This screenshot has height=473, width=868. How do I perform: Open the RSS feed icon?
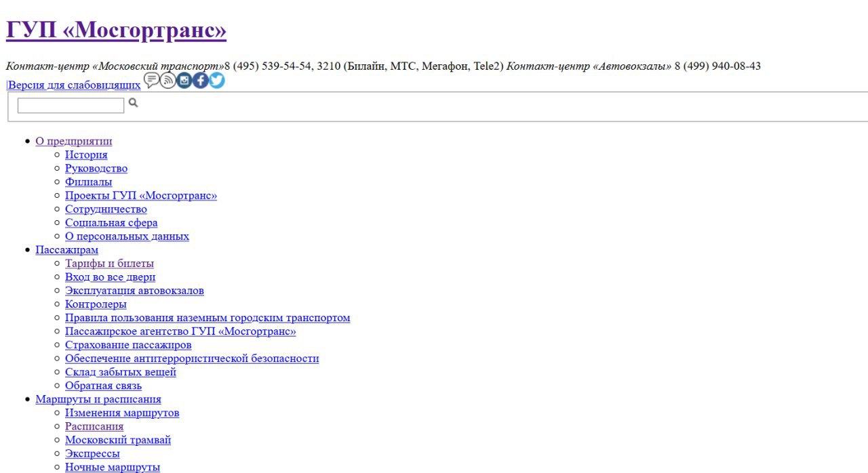pos(167,81)
